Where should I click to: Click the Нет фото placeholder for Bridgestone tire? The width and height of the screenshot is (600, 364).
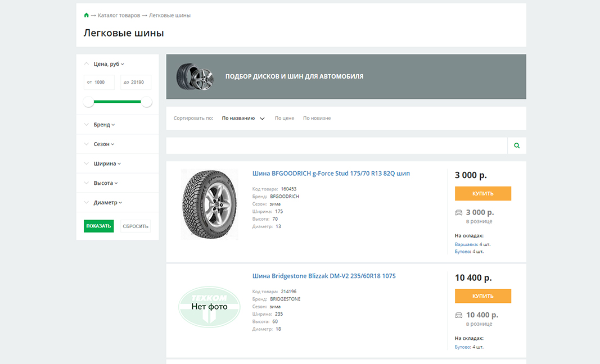click(209, 307)
